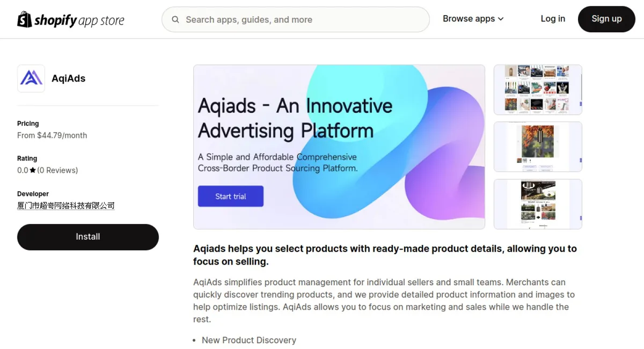Expand the Browse apps dropdown
This screenshot has height=349, width=644.
tap(473, 19)
